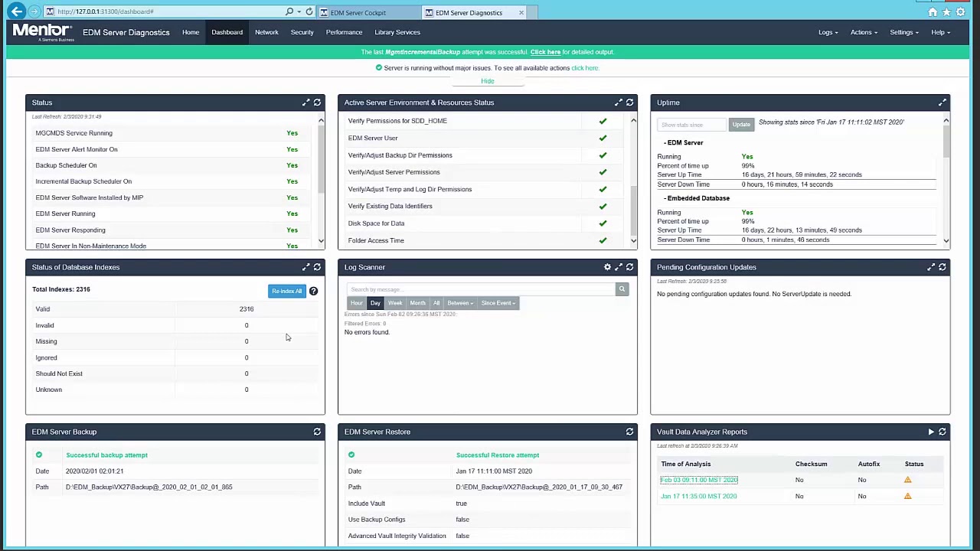Open the Dashboard menu item
Viewport: 980px width, 551px height.
(227, 32)
